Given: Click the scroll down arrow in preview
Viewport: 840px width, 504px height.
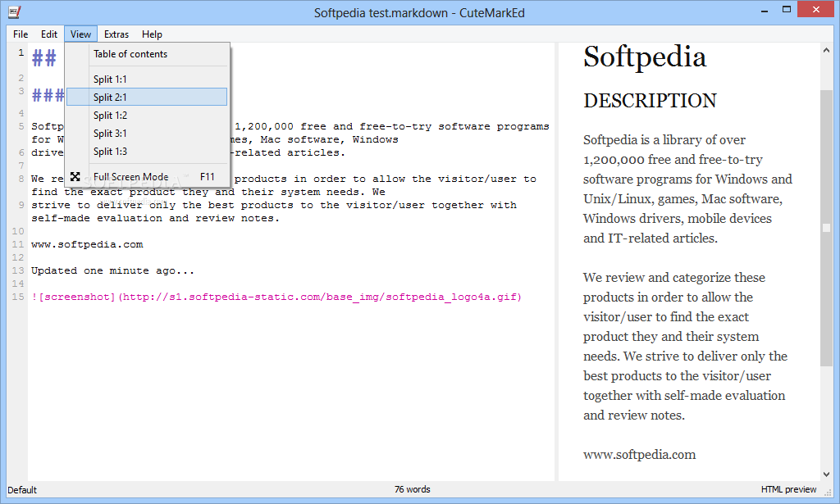Looking at the screenshot, I should 826,474.
